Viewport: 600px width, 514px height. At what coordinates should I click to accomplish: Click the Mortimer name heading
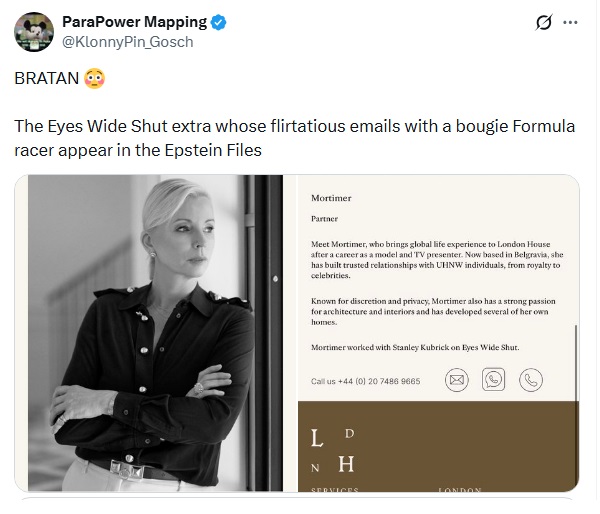pos(331,198)
